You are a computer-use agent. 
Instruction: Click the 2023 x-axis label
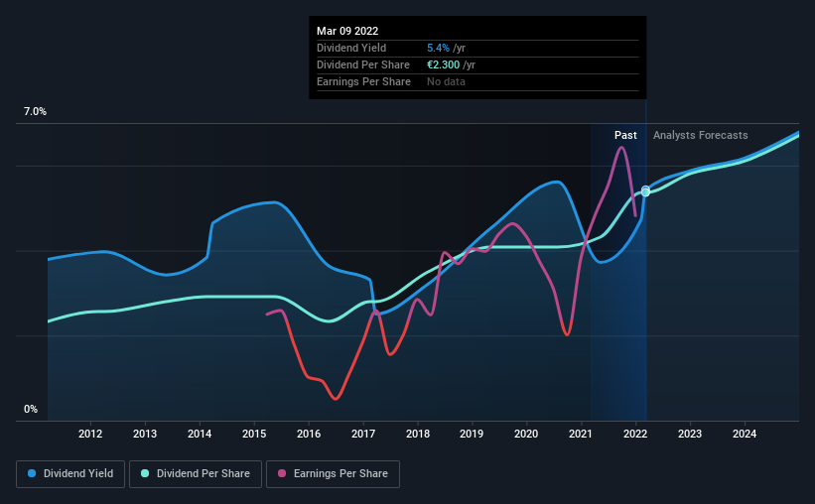pyautogui.click(x=690, y=434)
